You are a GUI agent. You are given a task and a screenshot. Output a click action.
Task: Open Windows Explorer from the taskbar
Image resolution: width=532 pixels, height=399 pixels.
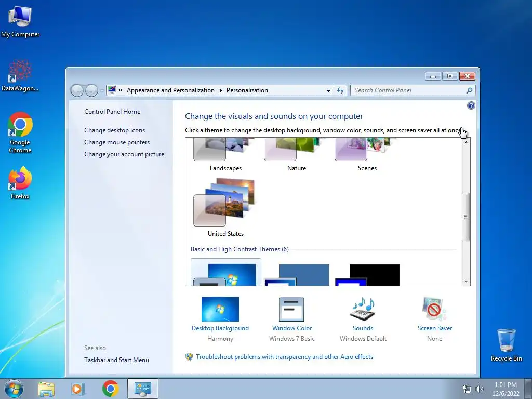click(x=46, y=389)
